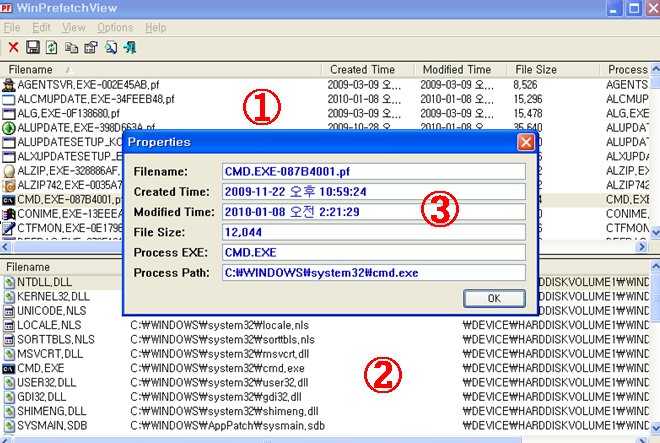Click the ALG.EXE file row icon
The image size is (660, 443).
(8, 114)
